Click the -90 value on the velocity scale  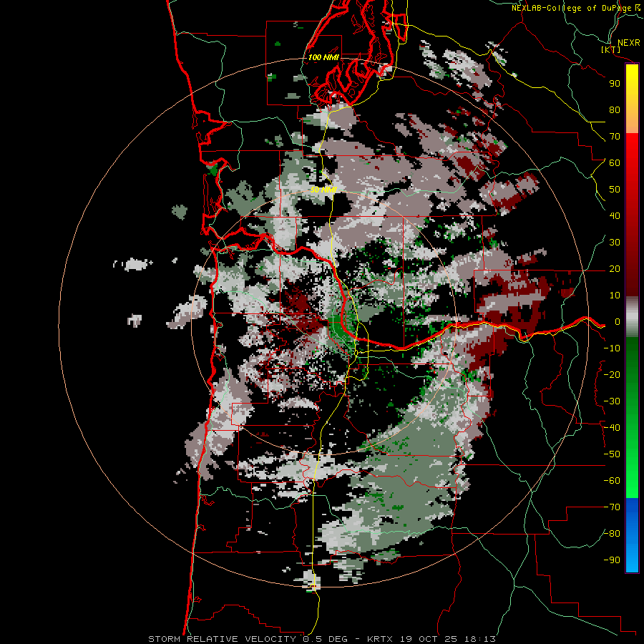[x=612, y=560]
